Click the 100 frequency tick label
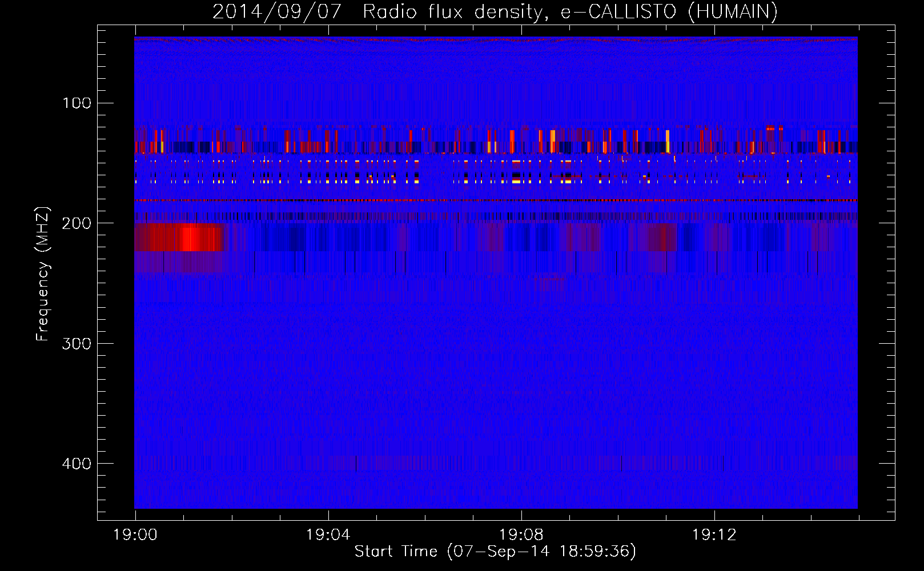Image resolution: width=924 pixels, height=571 pixels. pos(77,103)
